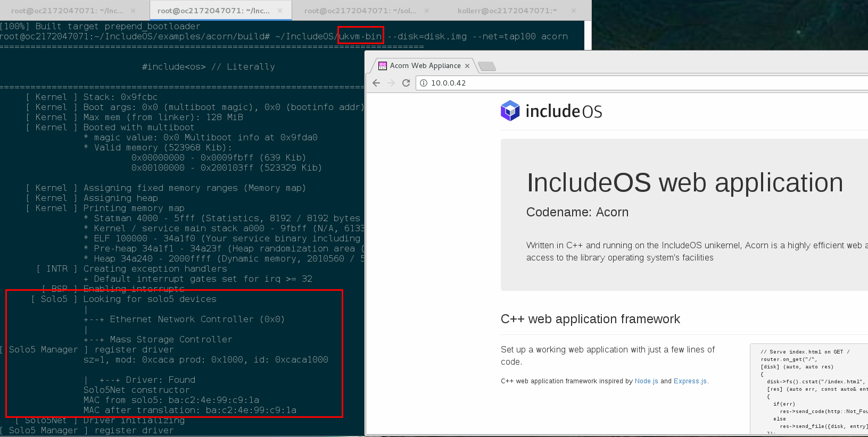Image resolution: width=868 pixels, height=437 pixels.
Task: View site information icon in address bar
Action: pyautogui.click(x=424, y=83)
